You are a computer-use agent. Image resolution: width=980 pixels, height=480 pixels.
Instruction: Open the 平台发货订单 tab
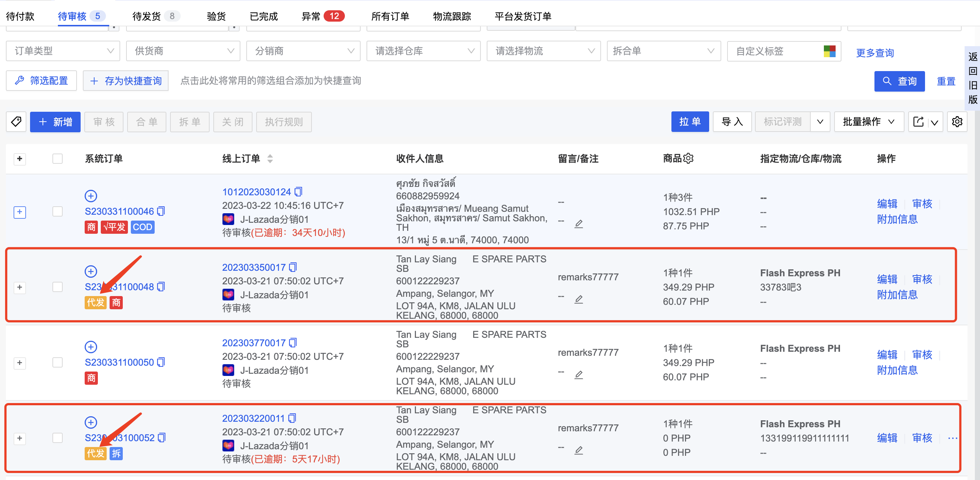(x=523, y=16)
